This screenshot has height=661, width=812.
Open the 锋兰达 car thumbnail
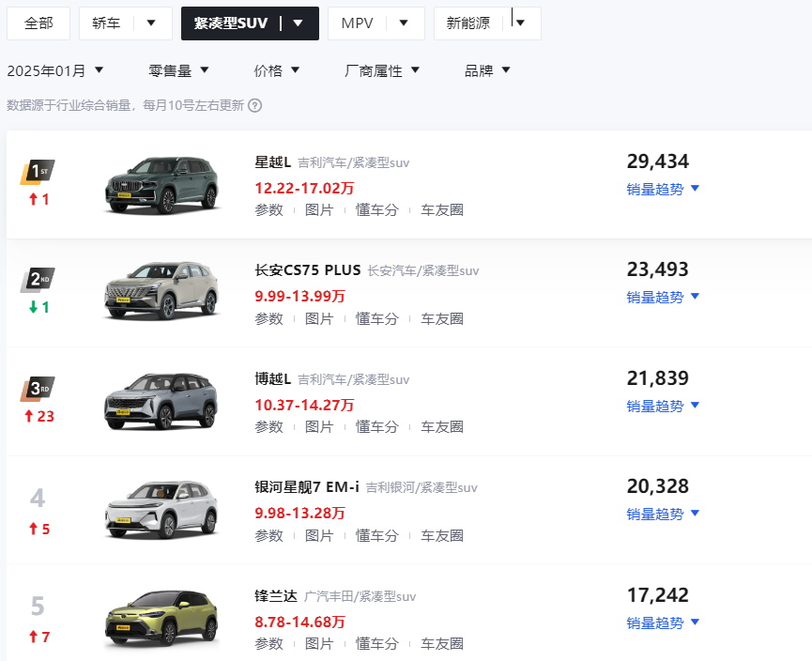pyautogui.click(x=161, y=619)
